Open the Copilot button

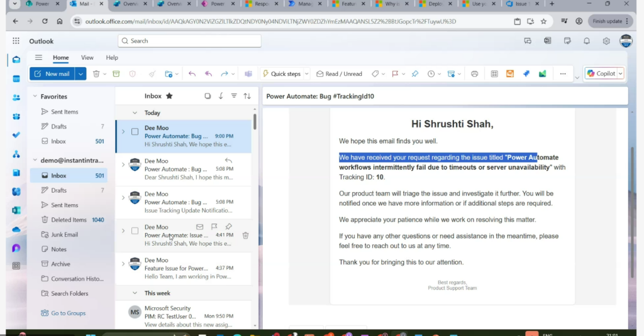point(601,74)
